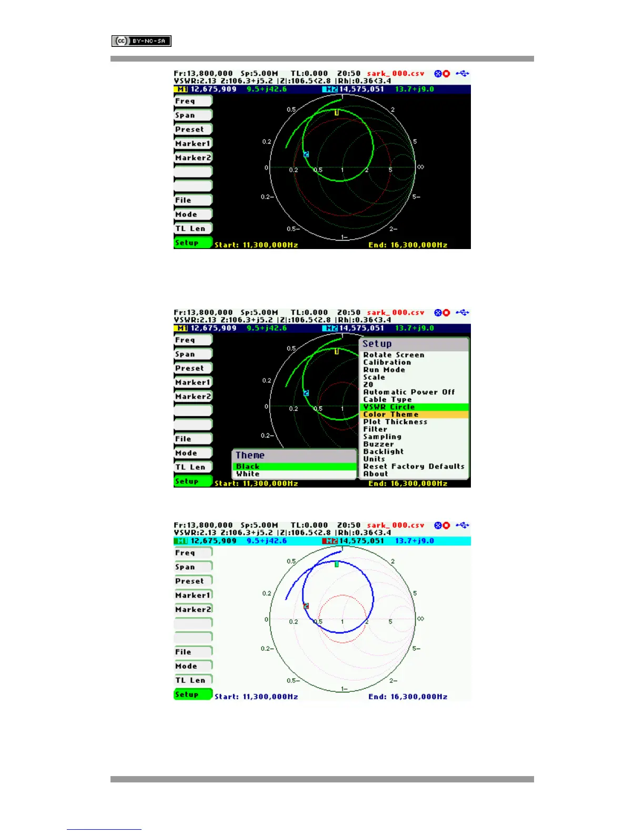This screenshot has height=834, width=644.
Task: Toggle the VSWR Circle entry in the Setup menu
Action: 414,407
